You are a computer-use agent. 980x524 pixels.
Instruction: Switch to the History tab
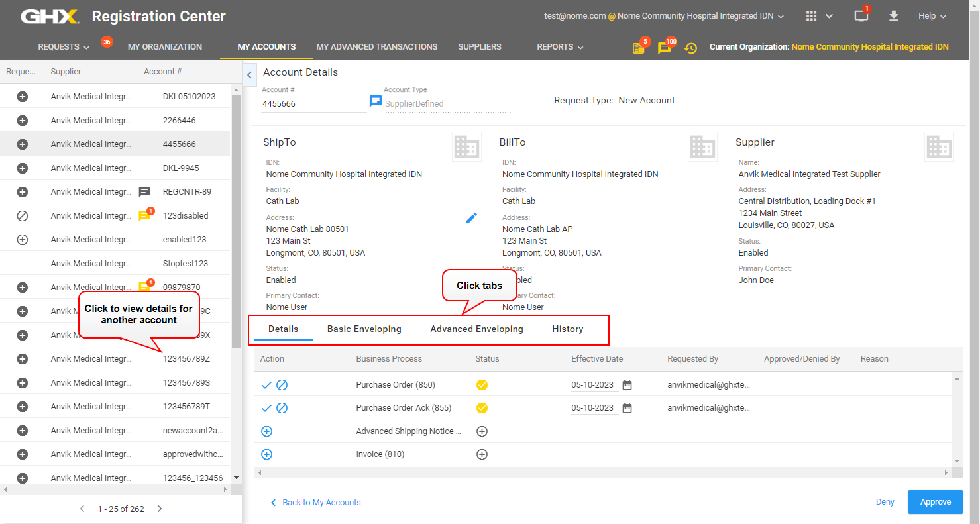click(x=567, y=329)
